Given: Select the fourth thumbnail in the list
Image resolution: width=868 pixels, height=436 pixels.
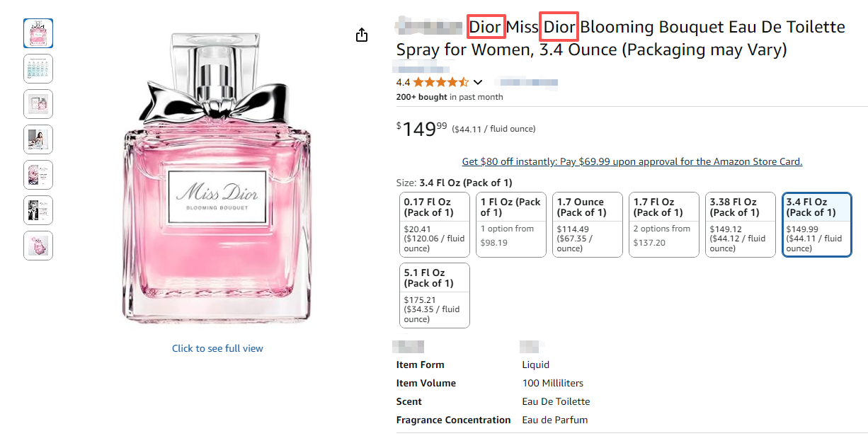Looking at the screenshot, I should point(38,139).
